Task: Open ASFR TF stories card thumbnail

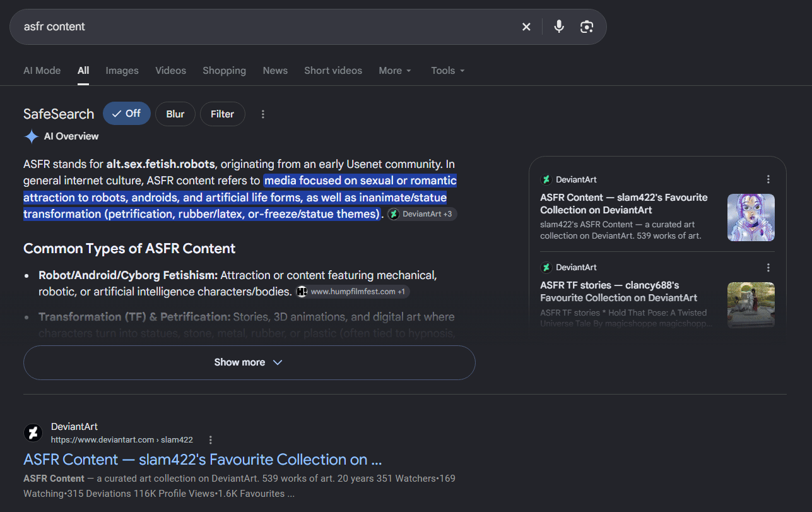Action: pyautogui.click(x=751, y=305)
